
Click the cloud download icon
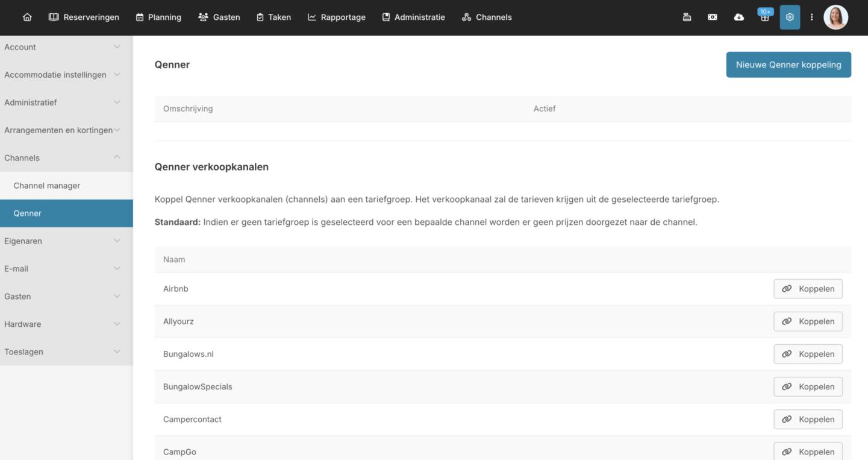[738, 17]
